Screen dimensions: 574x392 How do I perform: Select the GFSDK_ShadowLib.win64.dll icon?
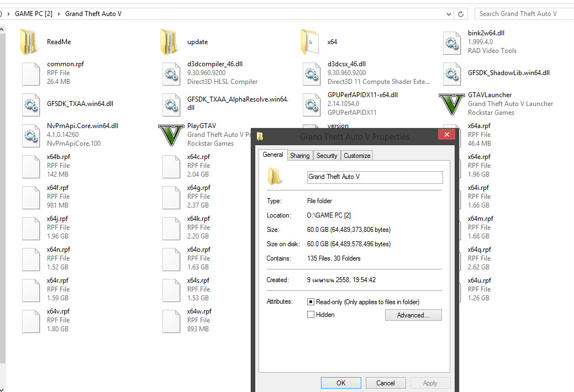coord(452,73)
